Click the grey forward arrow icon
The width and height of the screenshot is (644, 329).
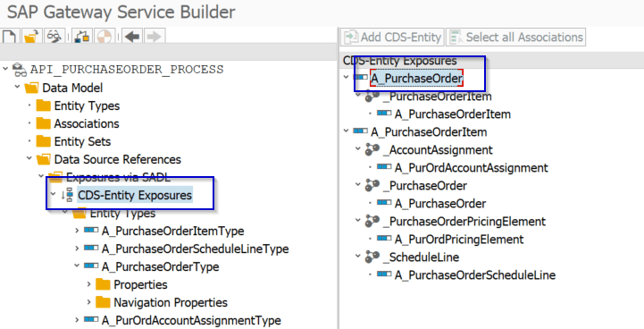pyautogui.click(x=154, y=37)
